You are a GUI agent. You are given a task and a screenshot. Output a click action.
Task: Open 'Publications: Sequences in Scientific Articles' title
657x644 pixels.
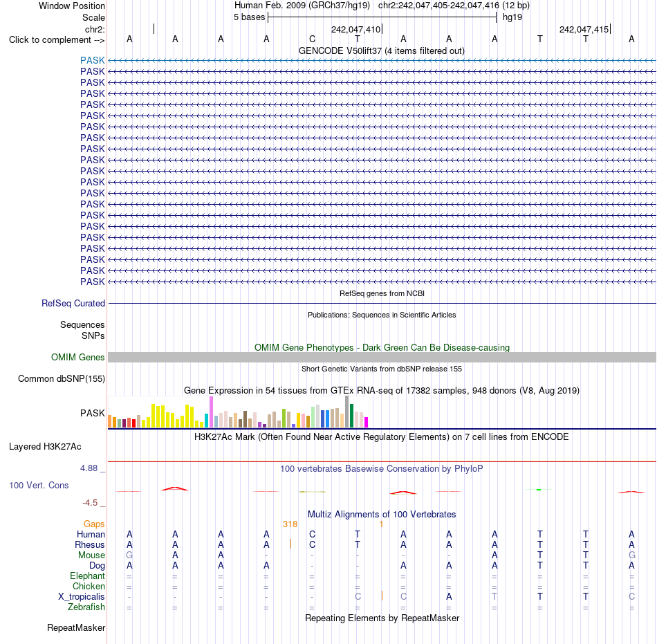(382, 315)
